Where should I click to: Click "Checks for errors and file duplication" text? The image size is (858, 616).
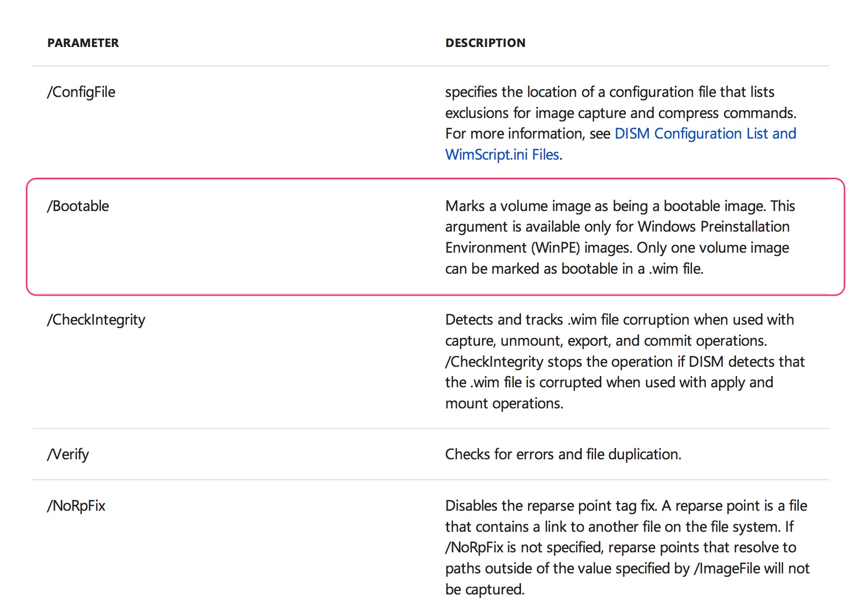click(563, 454)
